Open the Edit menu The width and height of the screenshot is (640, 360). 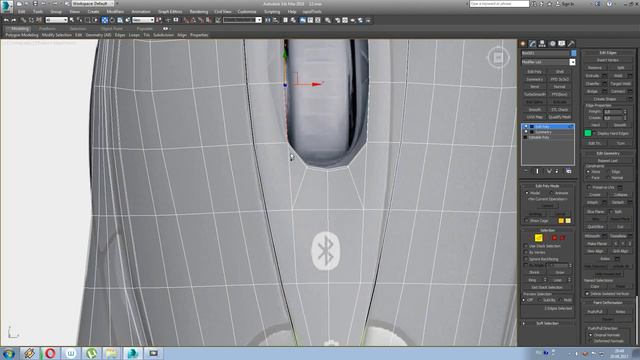tap(21, 12)
